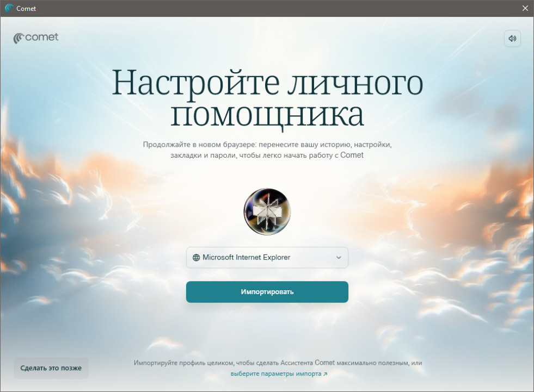Click the globe icon in the browser selector

(x=196, y=258)
